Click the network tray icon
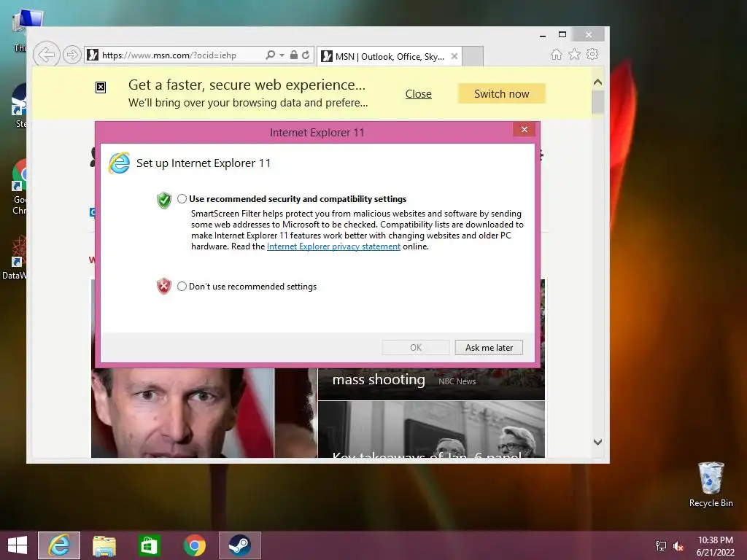This screenshot has width=747, height=560. coord(661,546)
